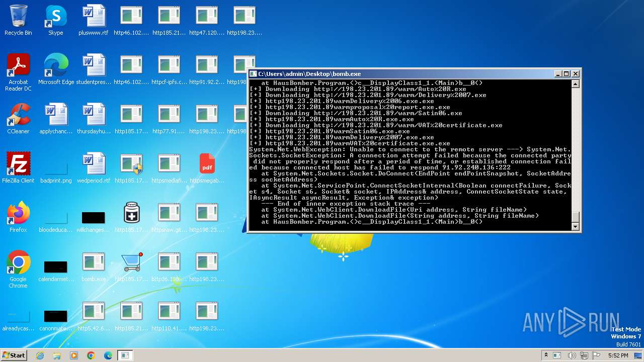
Task: Open Windows Media Player from the taskbar
Action: (74, 355)
